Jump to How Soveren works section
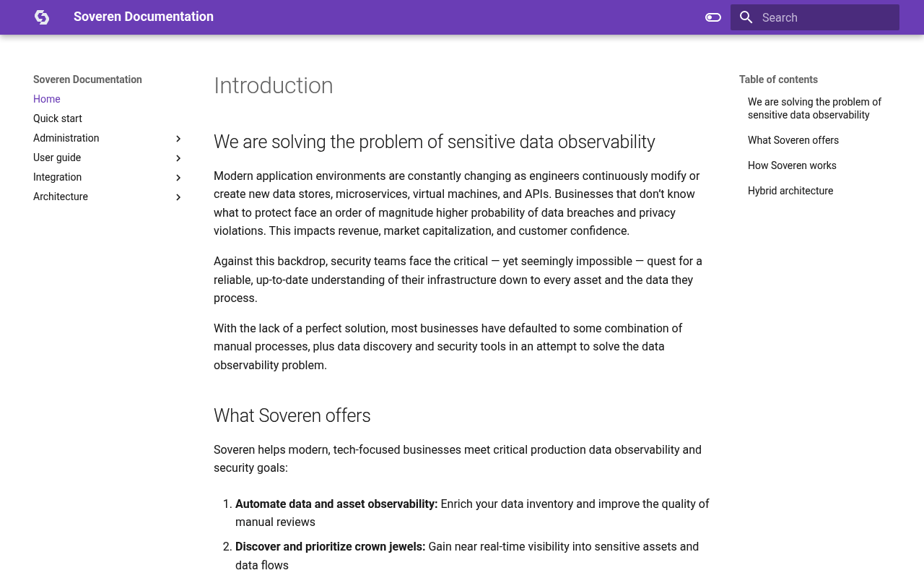The width and height of the screenshot is (924, 578). (792, 165)
